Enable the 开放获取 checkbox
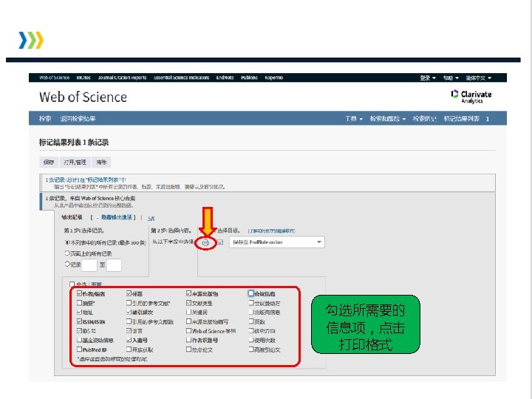 point(129,349)
